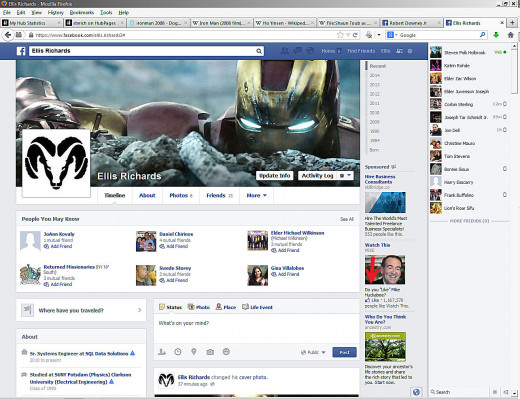This screenshot has height=399, width=520.
Task: Select the About tab on profile
Action: pyautogui.click(x=147, y=195)
